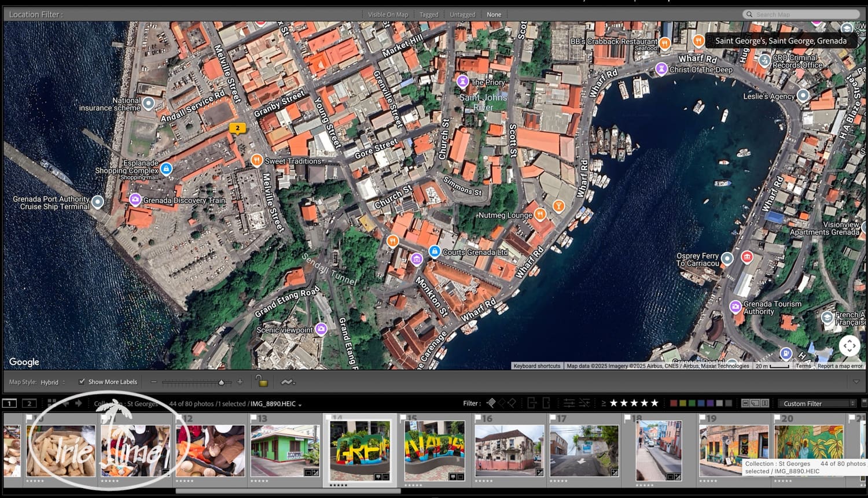Image resolution: width=868 pixels, height=498 pixels.
Task: Click the lock markers padlock icon
Action: (x=262, y=381)
